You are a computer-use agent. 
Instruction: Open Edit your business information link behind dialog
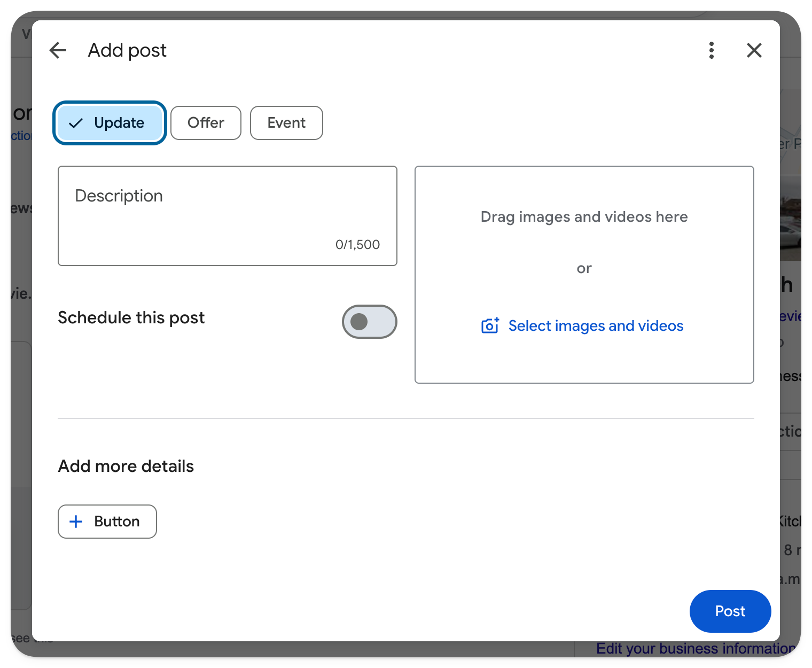(696, 649)
